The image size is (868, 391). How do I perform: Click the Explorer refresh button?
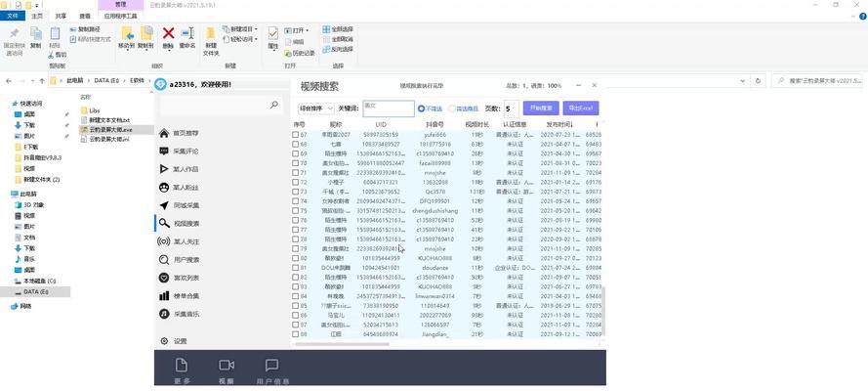(x=759, y=81)
